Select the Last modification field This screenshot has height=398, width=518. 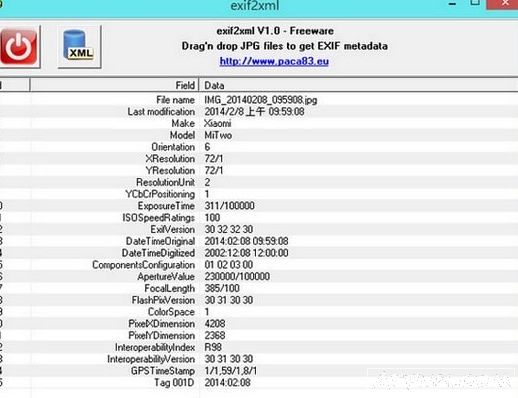tap(161, 112)
